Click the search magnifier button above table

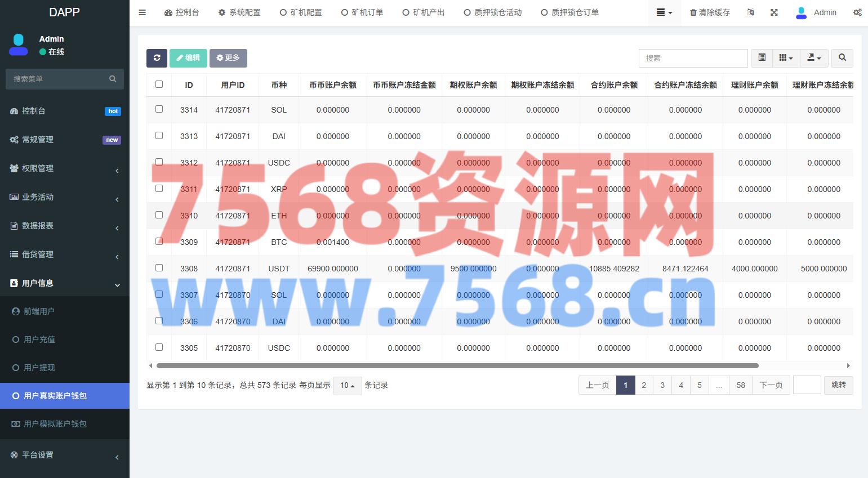[x=842, y=58]
